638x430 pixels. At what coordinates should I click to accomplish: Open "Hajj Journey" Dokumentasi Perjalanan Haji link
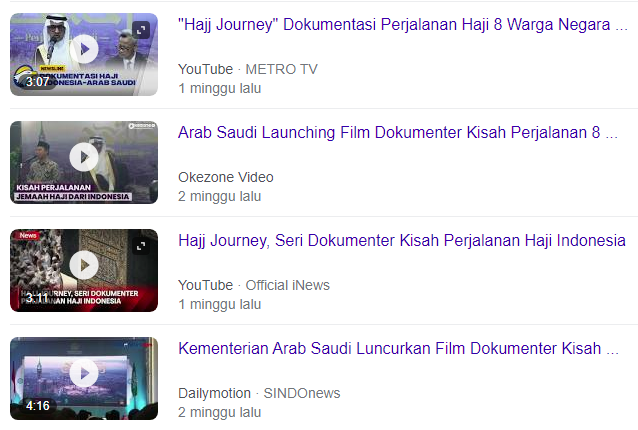tap(403, 25)
